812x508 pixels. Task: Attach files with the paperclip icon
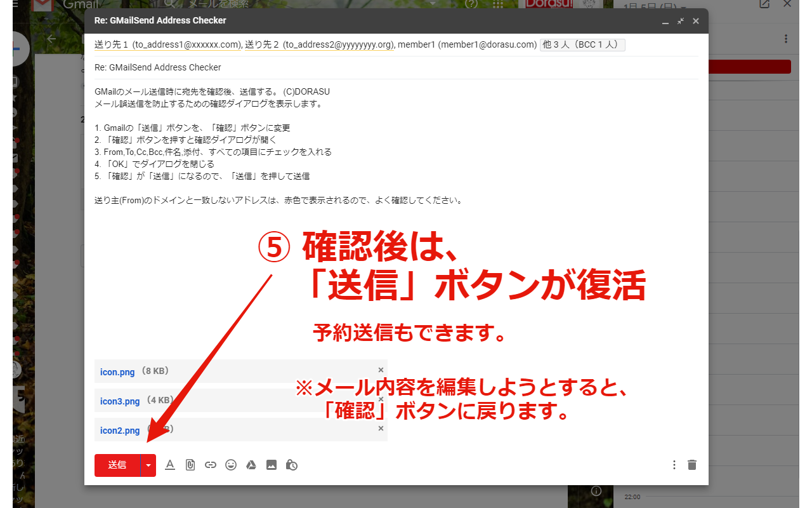click(x=190, y=465)
